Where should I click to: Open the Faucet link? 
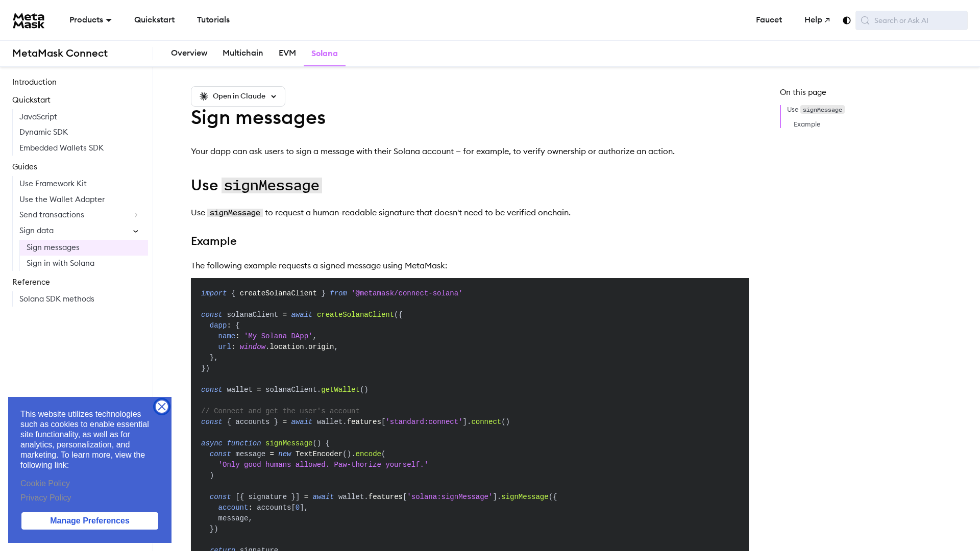pyautogui.click(x=769, y=20)
